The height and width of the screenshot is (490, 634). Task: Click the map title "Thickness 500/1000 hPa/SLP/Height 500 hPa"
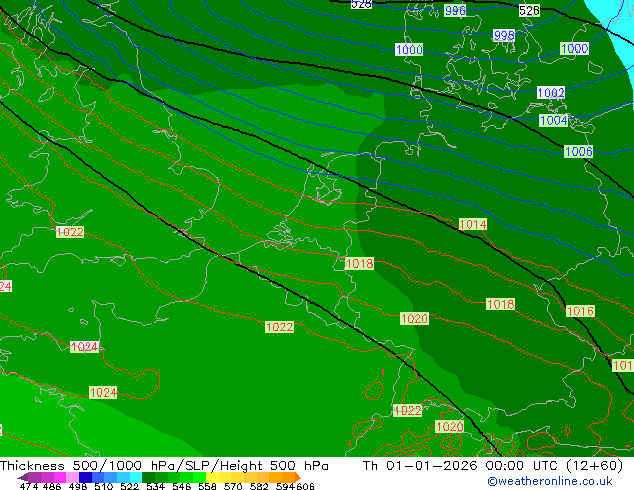click(164, 466)
